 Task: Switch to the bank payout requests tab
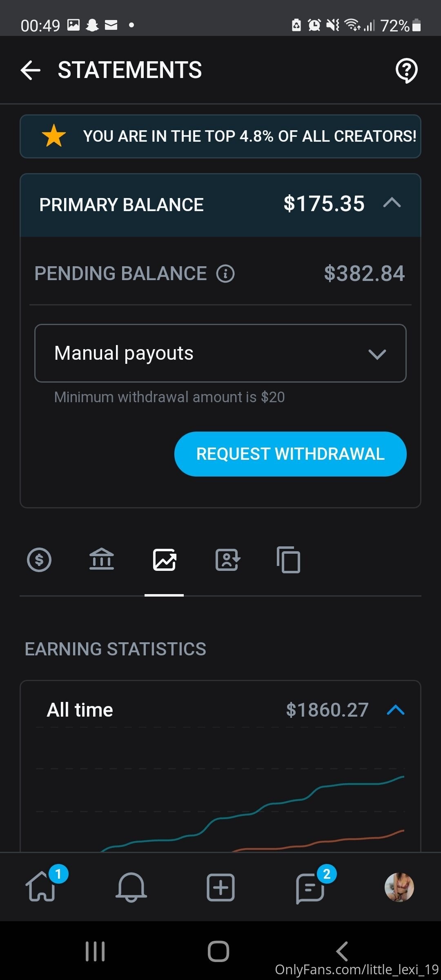(x=102, y=560)
